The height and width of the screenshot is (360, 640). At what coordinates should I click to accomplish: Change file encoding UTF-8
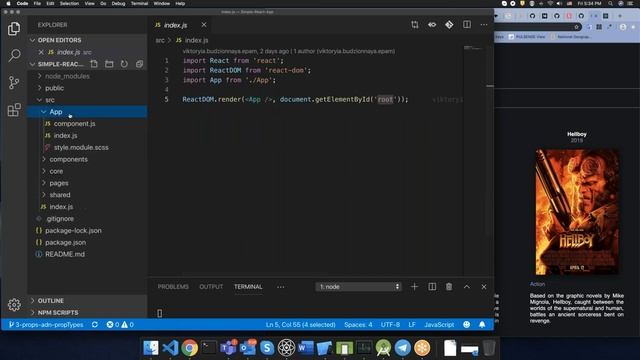click(390, 324)
